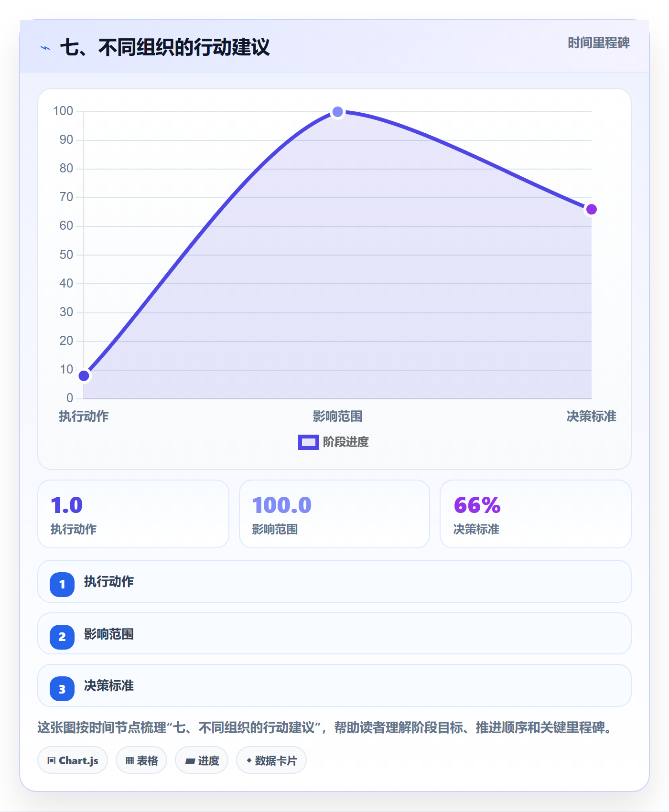Viewport: 669px width, 812px height.
Task: Click step badge number 3
Action: (62, 689)
